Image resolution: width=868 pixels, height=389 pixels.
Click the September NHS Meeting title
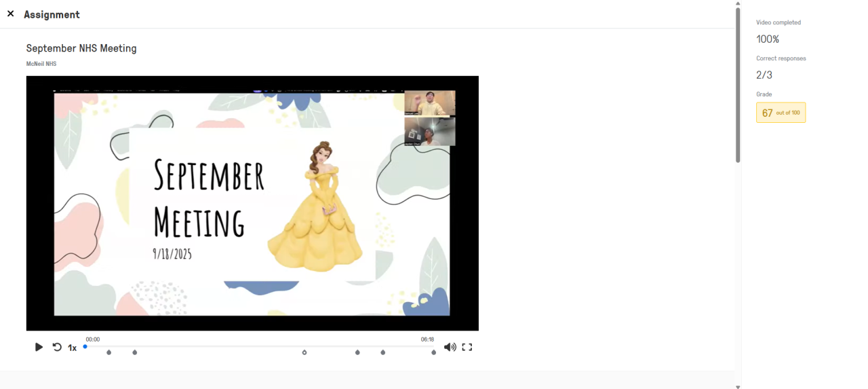pos(81,48)
